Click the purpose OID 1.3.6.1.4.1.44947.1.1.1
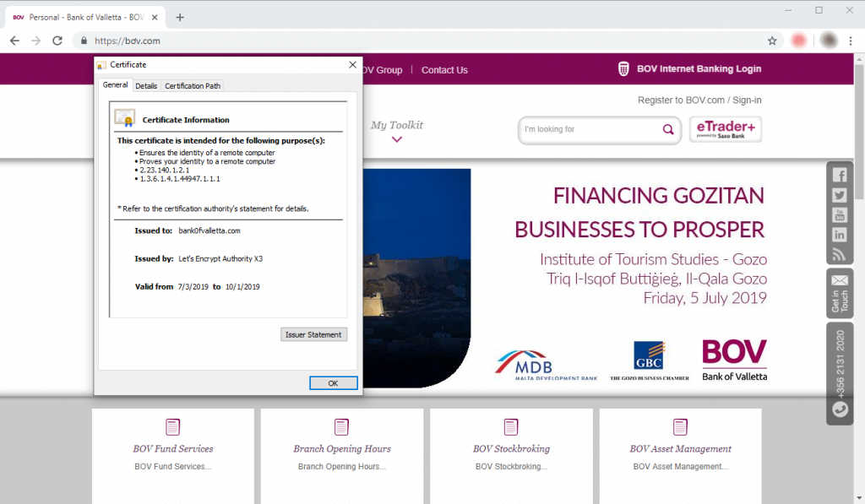The width and height of the screenshot is (865, 504). (180, 179)
